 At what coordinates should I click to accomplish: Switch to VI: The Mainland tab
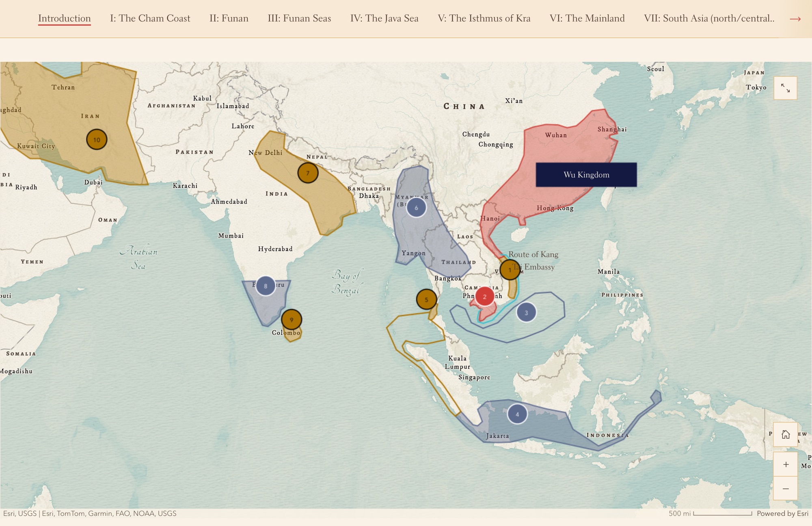point(587,18)
